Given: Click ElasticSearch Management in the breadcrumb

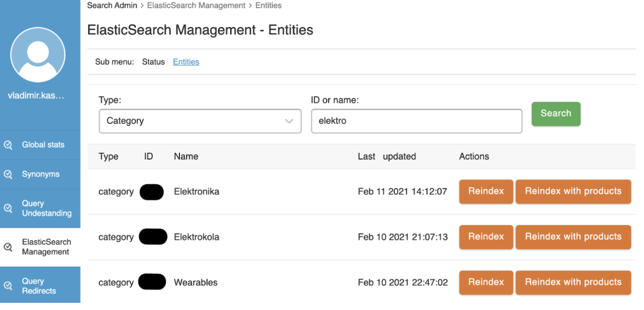Looking at the screenshot, I should click(x=196, y=6).
